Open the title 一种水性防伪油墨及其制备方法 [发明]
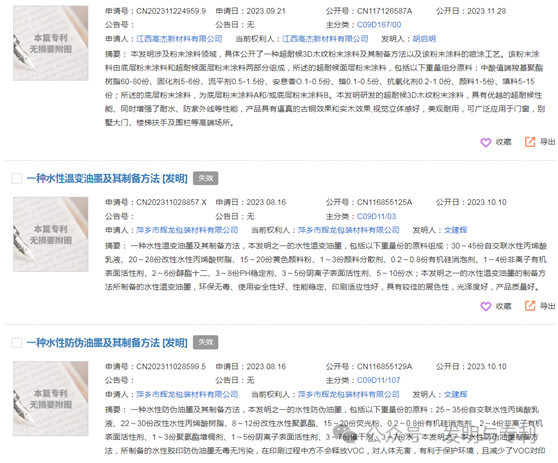The width and height of the screenshot is (558, 463). (107, 343)
